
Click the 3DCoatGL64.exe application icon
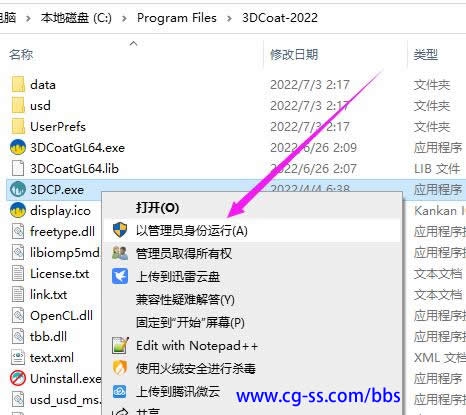[18, 147]
